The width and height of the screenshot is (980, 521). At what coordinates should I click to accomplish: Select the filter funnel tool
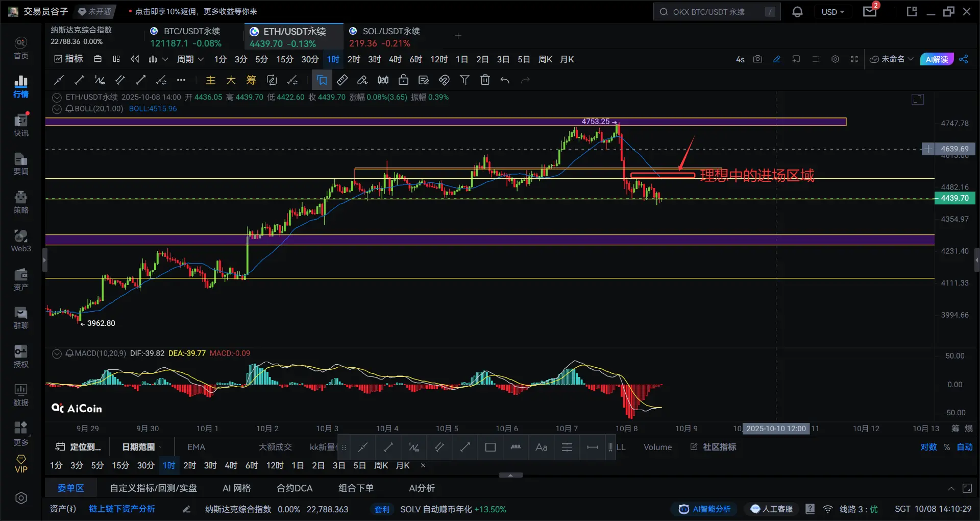click(464, 80)
